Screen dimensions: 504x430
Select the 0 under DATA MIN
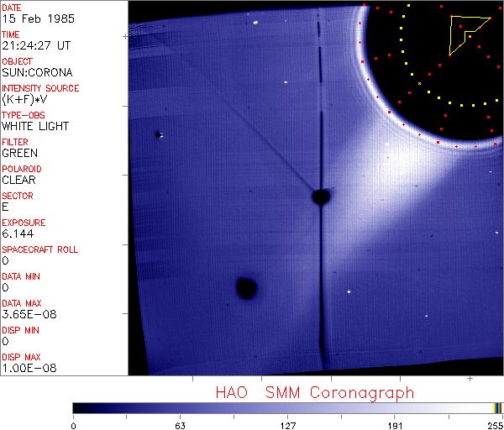6,287
